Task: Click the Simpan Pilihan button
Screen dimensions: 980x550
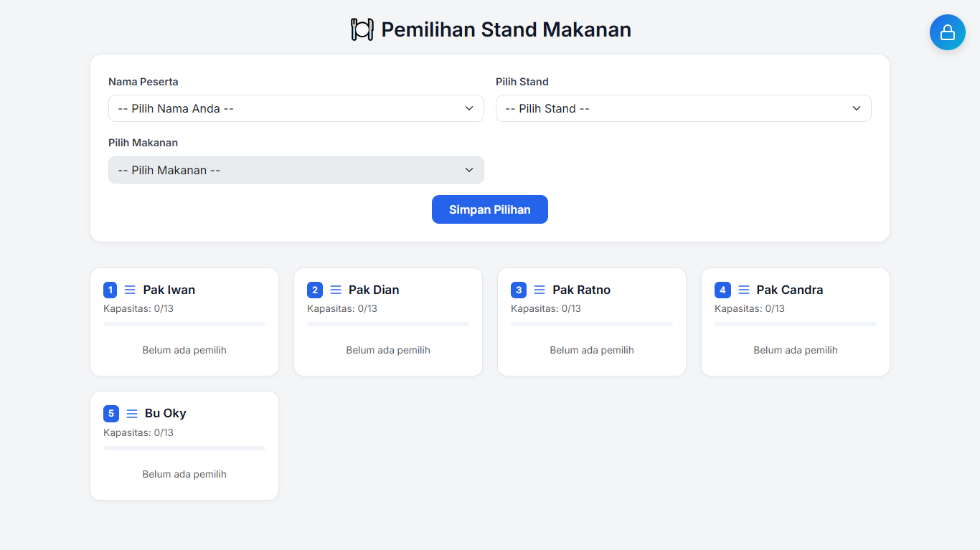Action: click(x=489, y=209)
